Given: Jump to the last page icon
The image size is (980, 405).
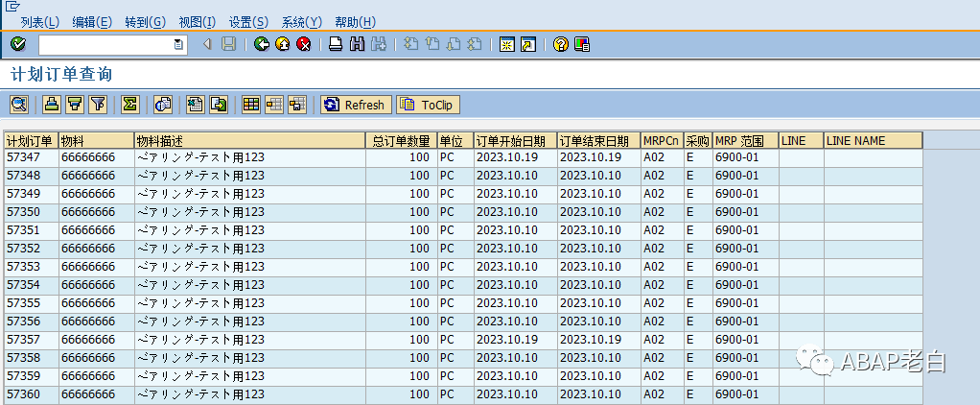Looking at the screenshot, I should click(475, 44).
